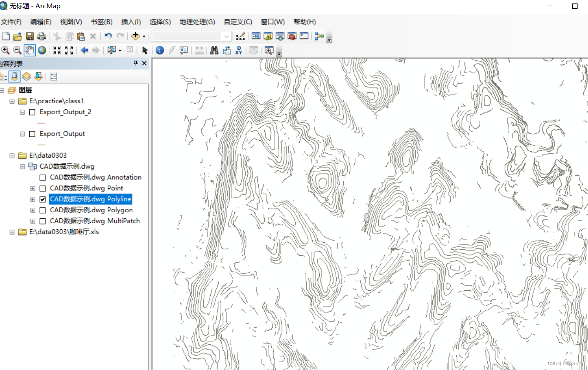Screen dimensions: 588x370
Task: Click the Undo button
Action: tap(108, 36)
